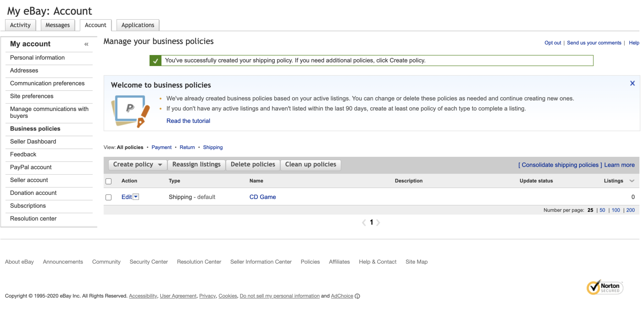Click the Norton Secured badge
This screenshot has width=644, height=326.
(x=604, y=287)
